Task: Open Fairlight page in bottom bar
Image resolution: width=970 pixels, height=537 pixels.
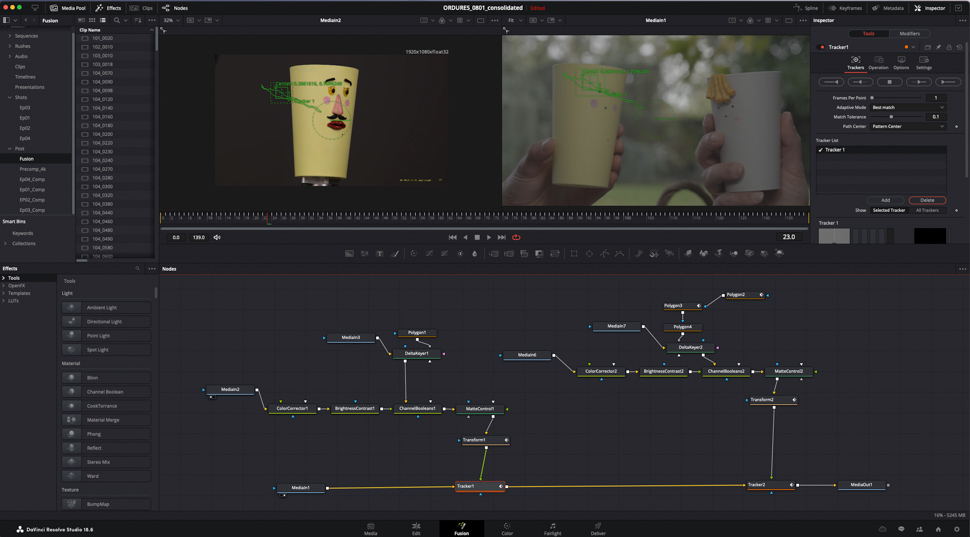Action: pos(552,528)
